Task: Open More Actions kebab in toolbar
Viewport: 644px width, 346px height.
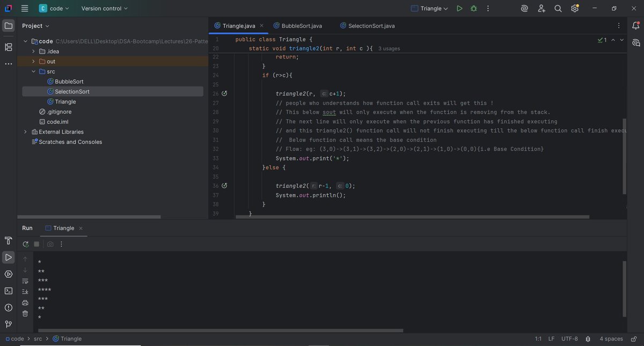Action: pyautogui.click(x=488, y=9)
